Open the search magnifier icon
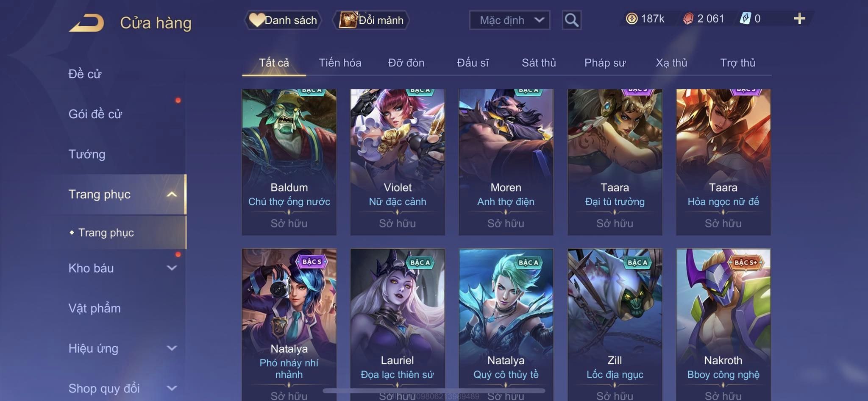868x401 pixels. pos(571,20)
